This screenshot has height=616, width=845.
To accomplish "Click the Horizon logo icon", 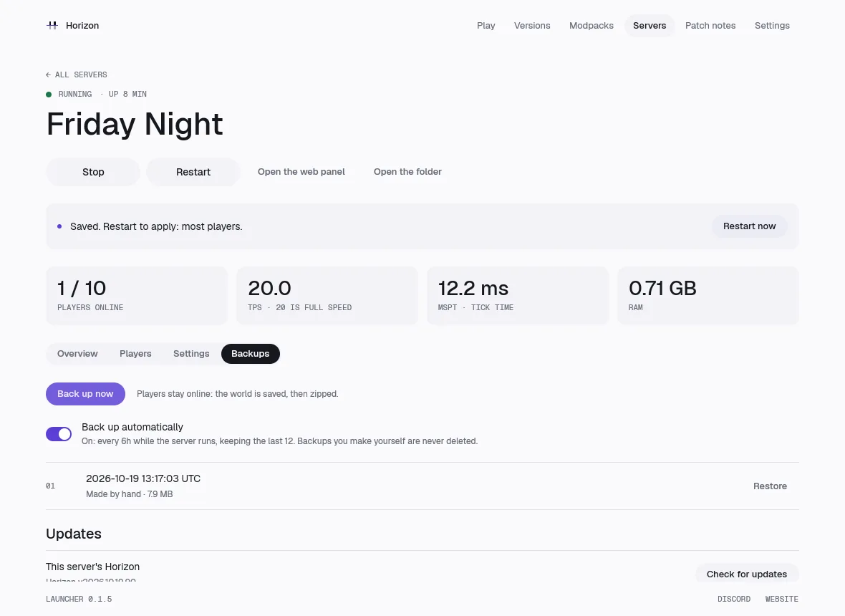I will tap(52, 25).
